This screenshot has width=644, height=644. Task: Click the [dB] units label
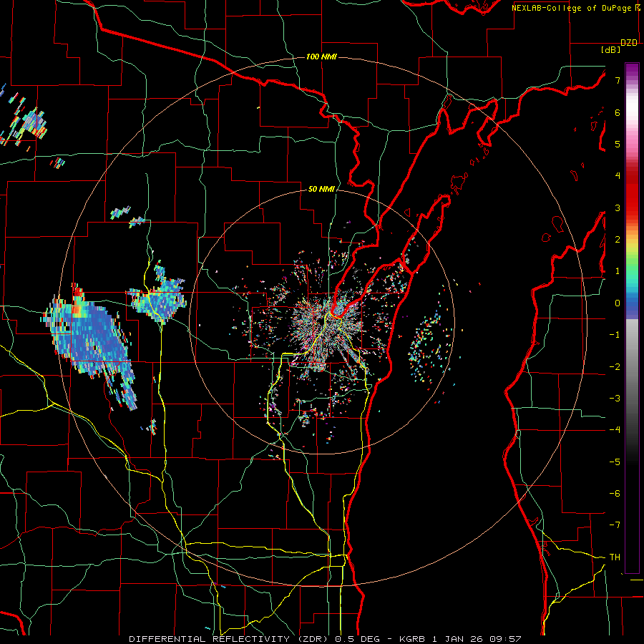click(x=611, y=50)
